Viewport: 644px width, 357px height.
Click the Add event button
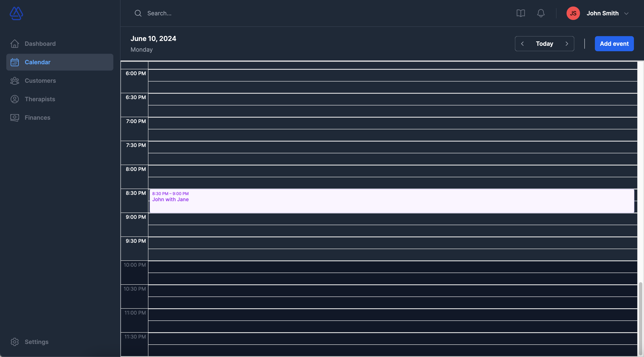(x=614, y=43)
